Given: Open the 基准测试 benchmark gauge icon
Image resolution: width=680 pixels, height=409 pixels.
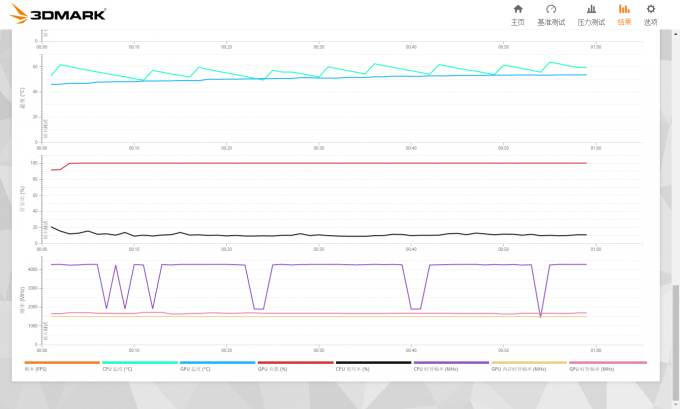Looking at the screenshot, I should pos(551,14).
